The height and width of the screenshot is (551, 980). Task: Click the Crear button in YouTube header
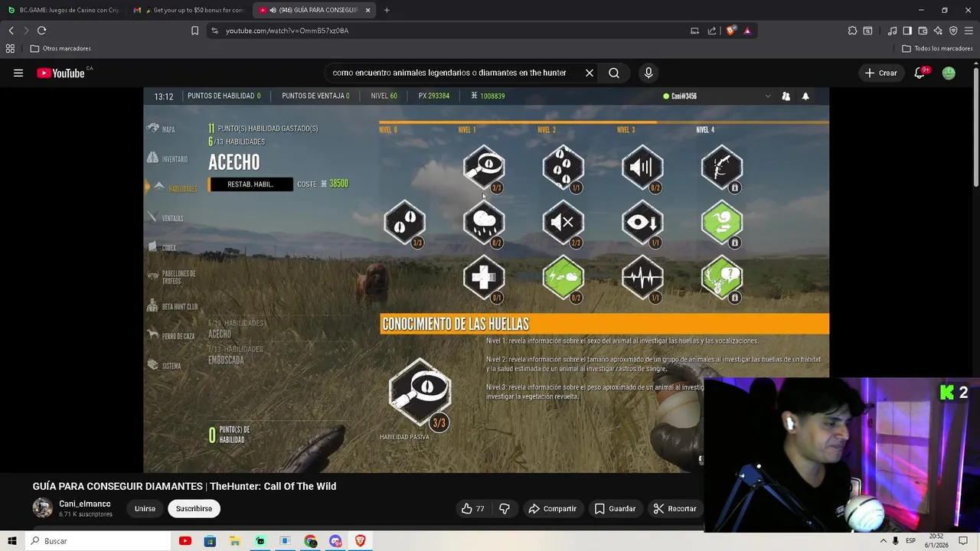880,73
